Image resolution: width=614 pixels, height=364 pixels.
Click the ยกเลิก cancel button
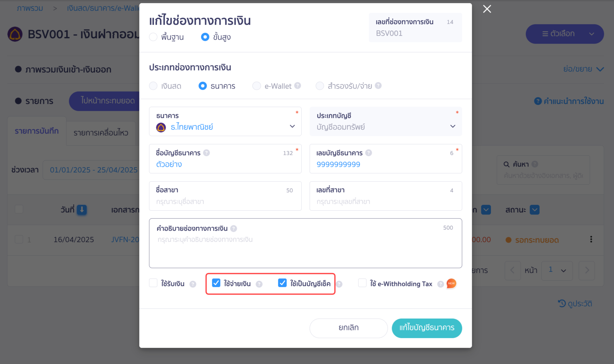[x=348, y=328]
